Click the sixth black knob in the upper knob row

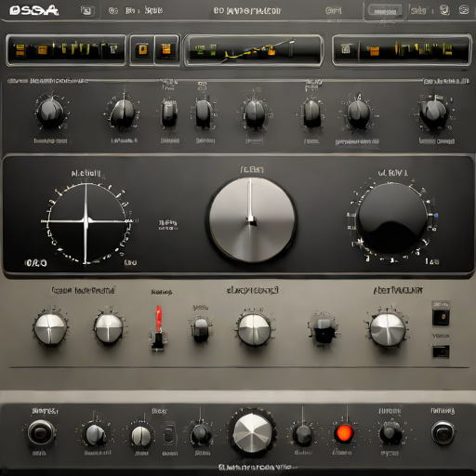311,112
